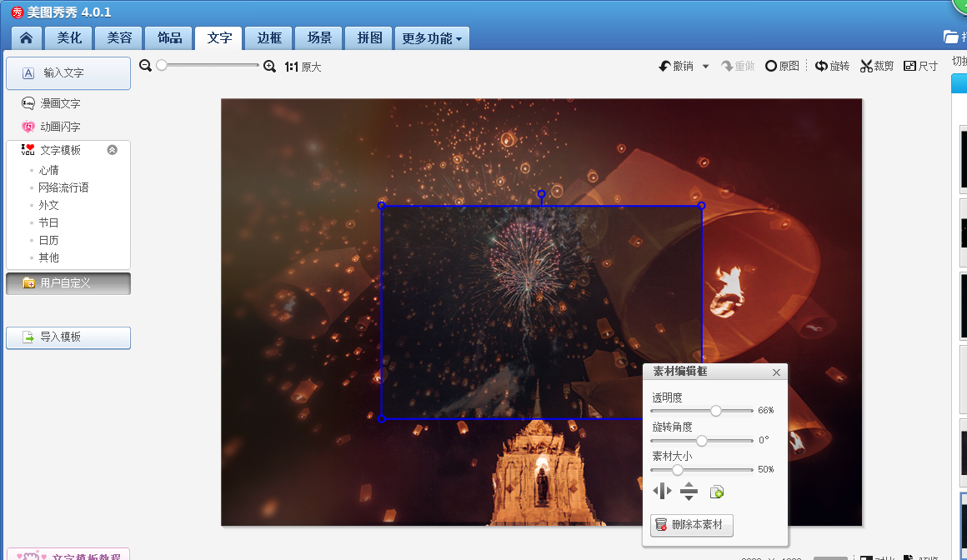Select the 裁剪 crop scissors tool
Screen dimensions: 967x560
click(877, 66)
